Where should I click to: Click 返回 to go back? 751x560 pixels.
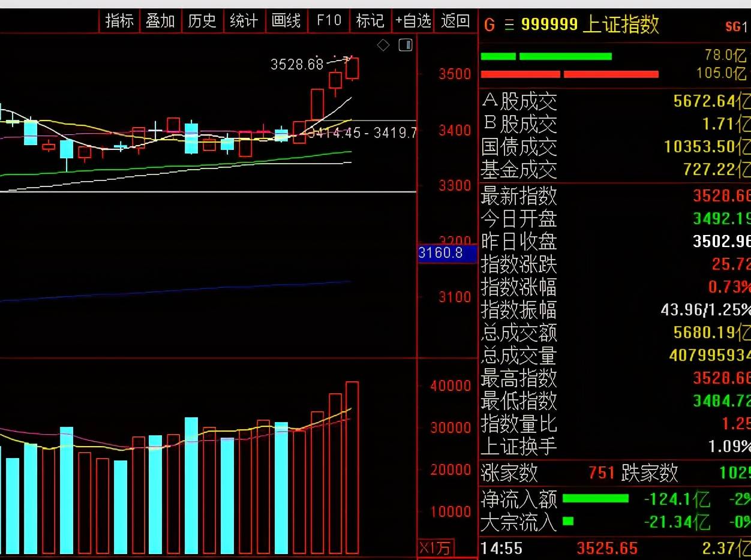[455, 21]
